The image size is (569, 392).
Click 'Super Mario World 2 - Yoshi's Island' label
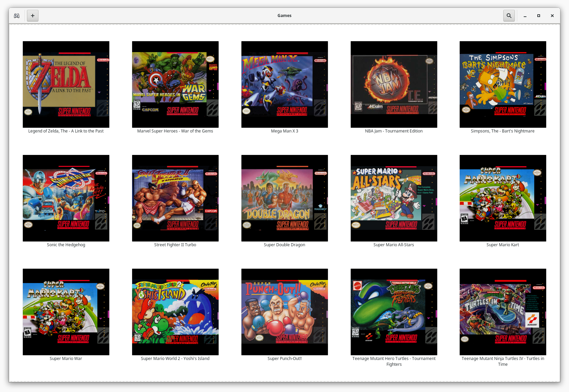coord(175,359)
